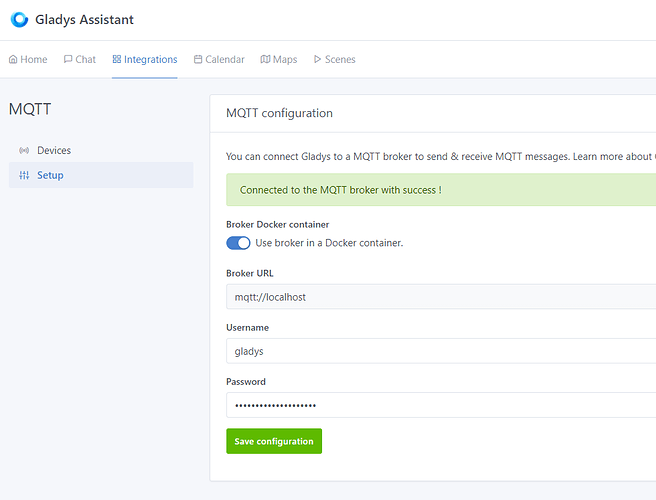The image size is (656, 500).
Task: Click the 'You can connect Gladys' description text
Action: click(x=441, y=156)
